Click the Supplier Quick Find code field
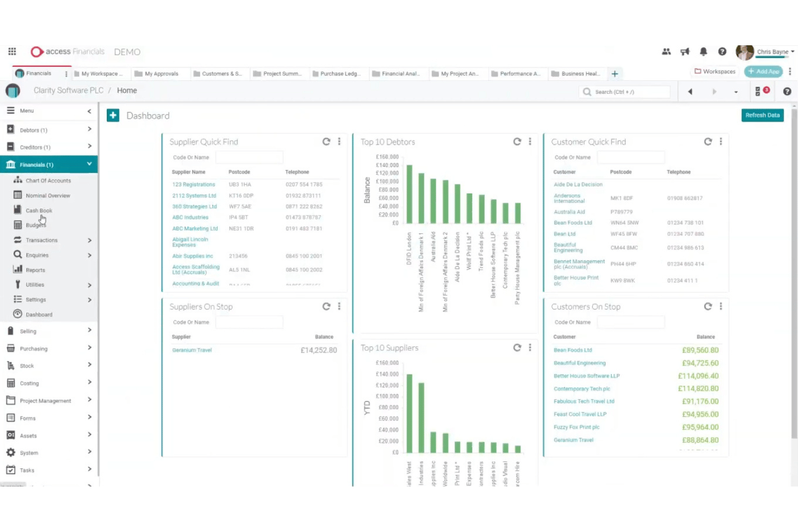The height and width of the screenshot is (532, 798). pyautogui.click(x=249, y=157)
